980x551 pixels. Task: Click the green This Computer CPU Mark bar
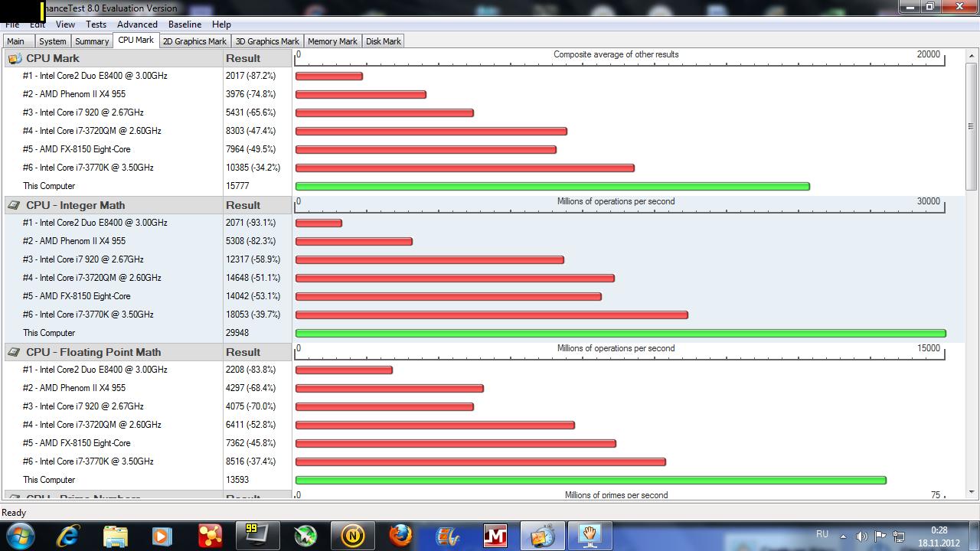pyautogui.click(x=552, y=186)
